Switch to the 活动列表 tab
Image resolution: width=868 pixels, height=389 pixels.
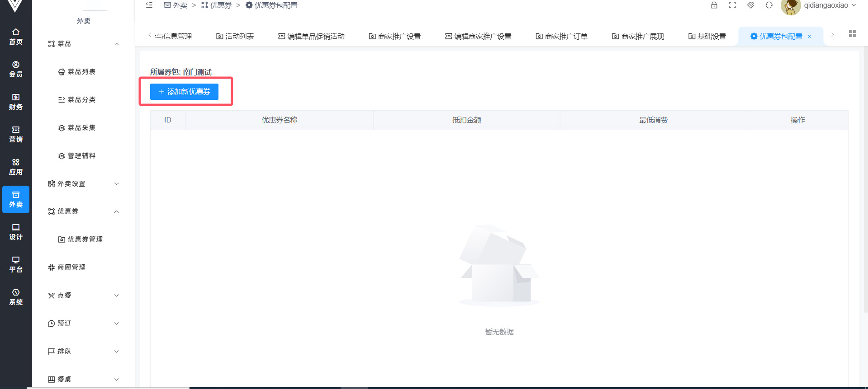[x=235, y=37]
